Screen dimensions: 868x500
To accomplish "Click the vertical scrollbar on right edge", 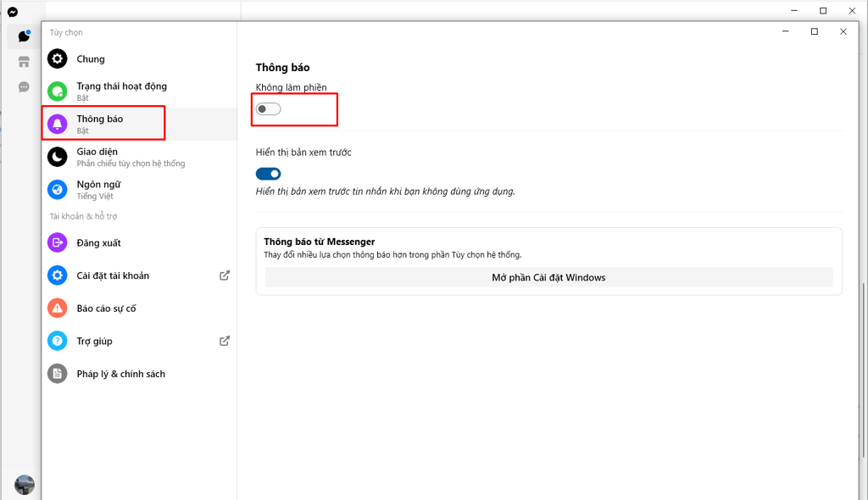I will pos(863,369).
